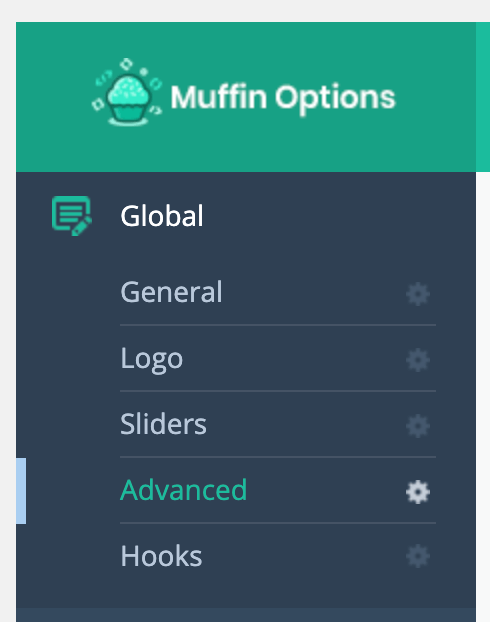Click the Muffin cupcake logo icon

(127, 92)
